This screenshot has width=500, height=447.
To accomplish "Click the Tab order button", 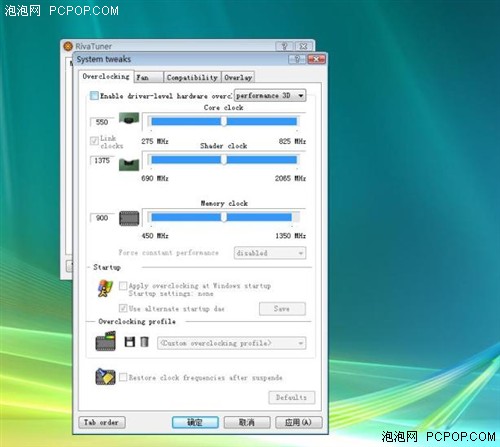I will coord(102,422).
